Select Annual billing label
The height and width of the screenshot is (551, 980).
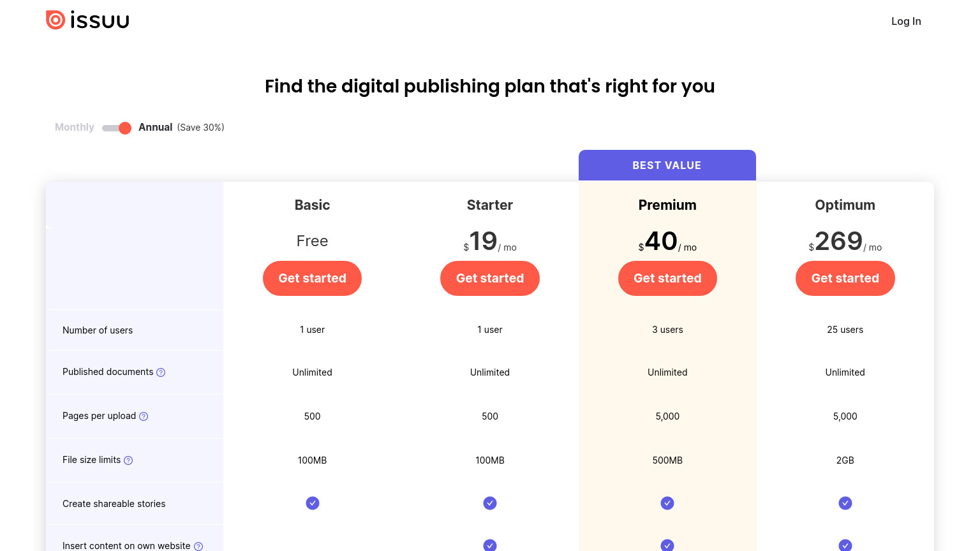(x=156, y=128)
